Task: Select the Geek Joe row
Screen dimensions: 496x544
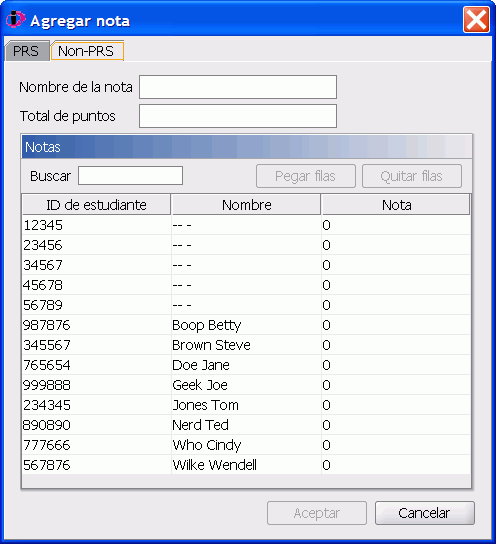Action: (x=246, y=385)
